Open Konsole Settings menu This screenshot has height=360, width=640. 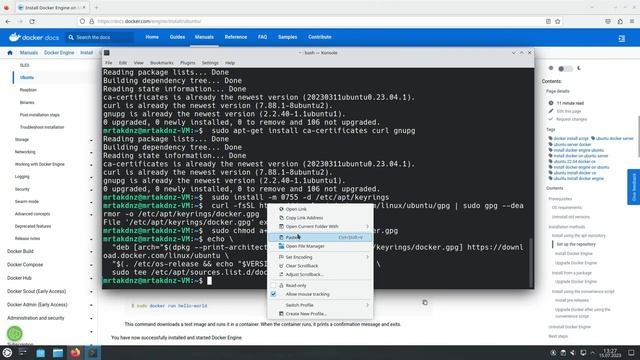210,63
